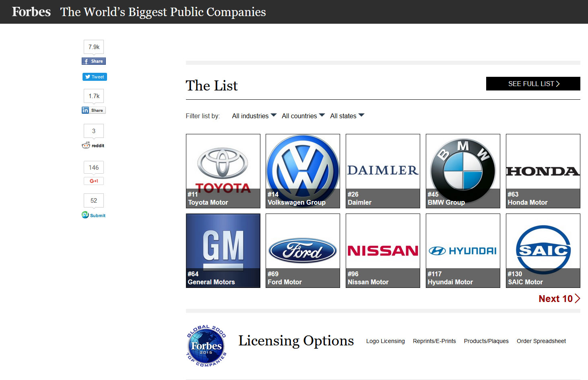Open the All industries filter dropdown
Viewport: 588px width, 380px height.
point(254,116)
